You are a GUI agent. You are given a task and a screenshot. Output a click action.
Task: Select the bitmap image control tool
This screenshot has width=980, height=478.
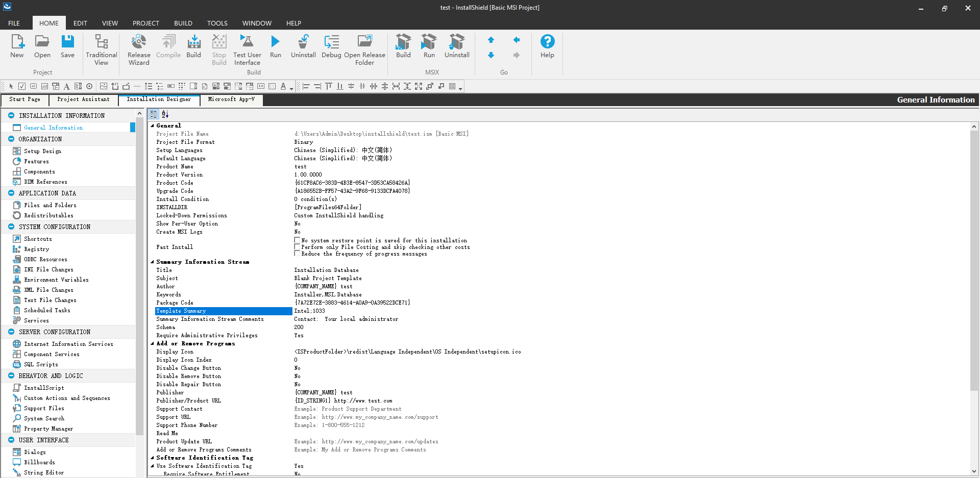(104, 86)
